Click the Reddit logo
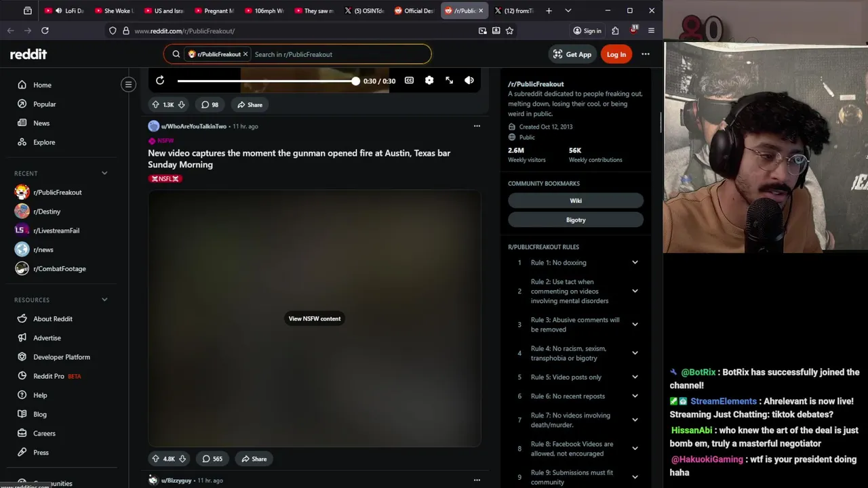 tap(28, 54)
